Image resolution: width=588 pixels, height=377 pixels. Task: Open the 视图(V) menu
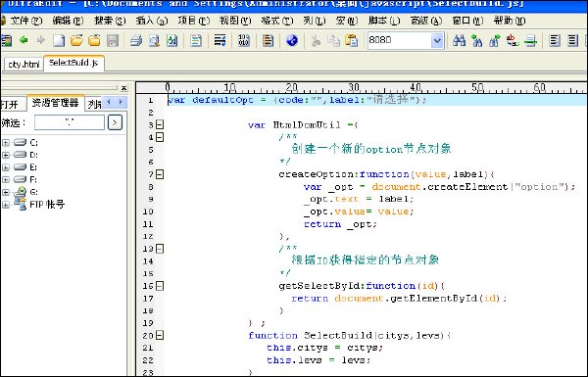[235, 21]
